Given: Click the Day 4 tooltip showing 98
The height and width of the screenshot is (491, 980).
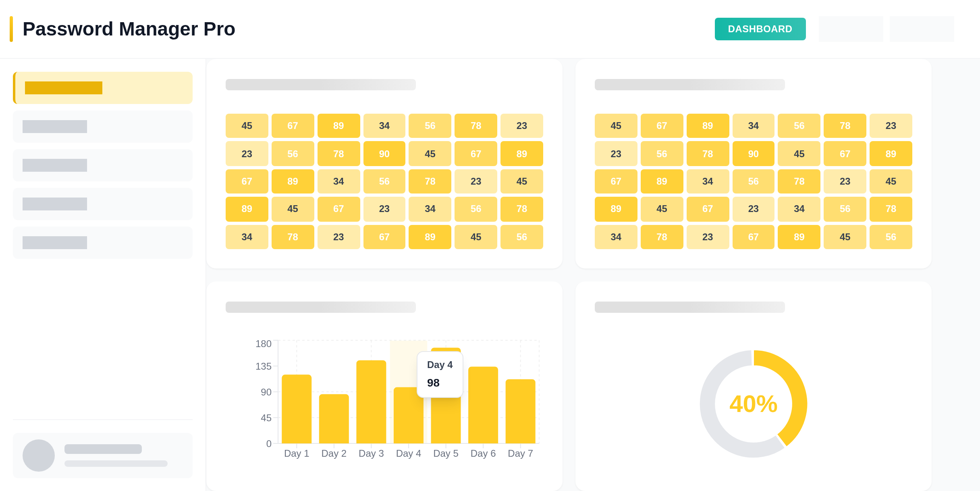Looking at the screenshot, I should pyautogui.click(x=440, y=374).
